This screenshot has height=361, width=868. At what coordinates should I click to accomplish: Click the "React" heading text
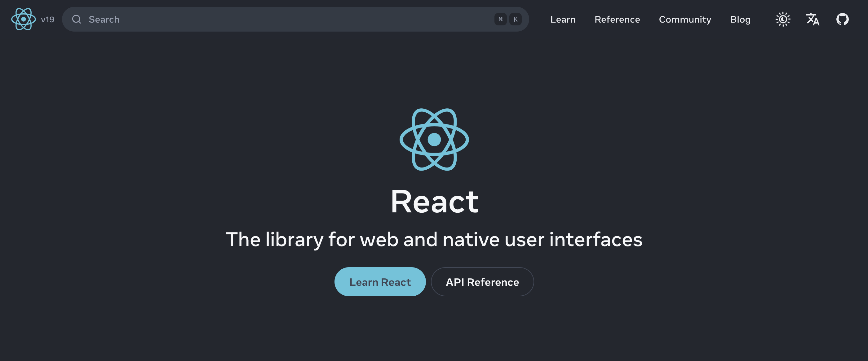(x=434, y=201)
